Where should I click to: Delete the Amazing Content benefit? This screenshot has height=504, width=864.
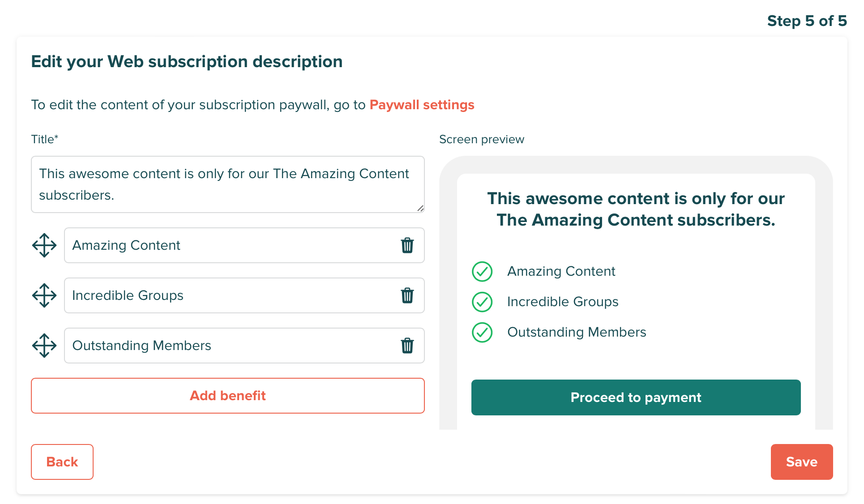pos(407,245)
